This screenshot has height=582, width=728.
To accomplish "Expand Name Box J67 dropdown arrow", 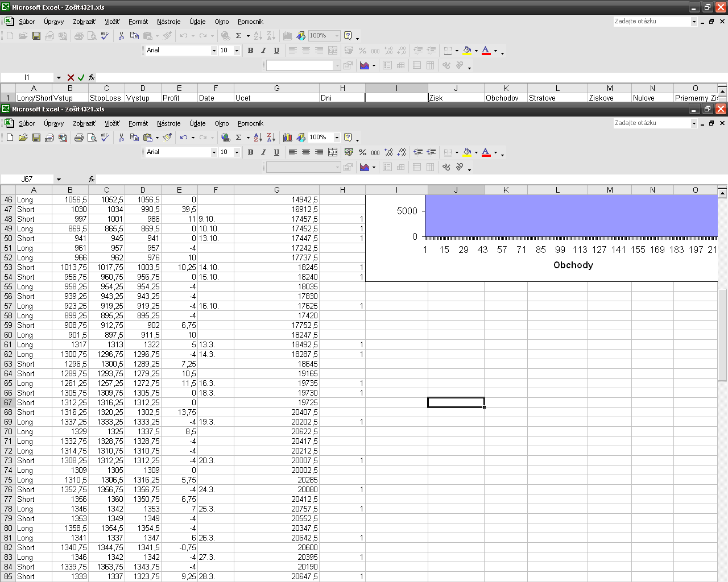I will pos(59,179).
